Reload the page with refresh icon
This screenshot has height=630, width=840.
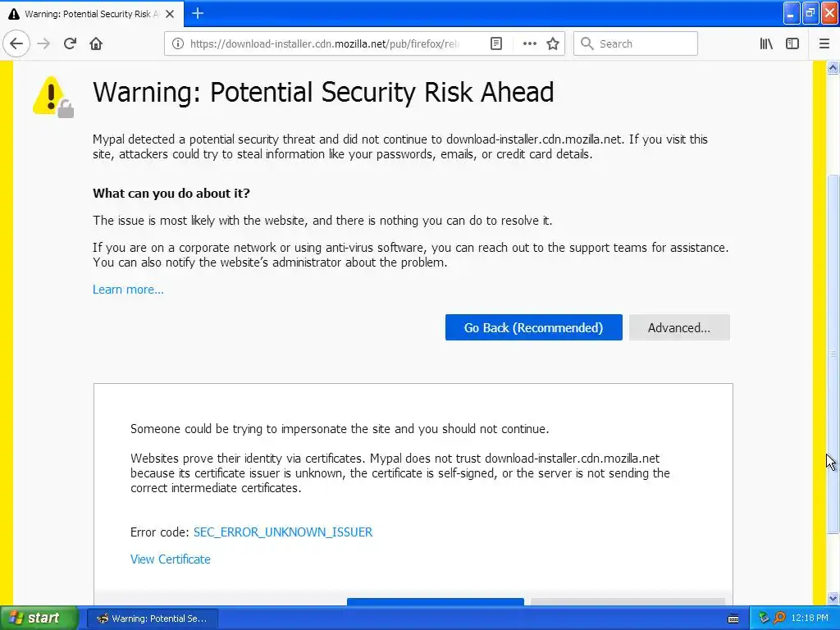[x=70, y=43]
